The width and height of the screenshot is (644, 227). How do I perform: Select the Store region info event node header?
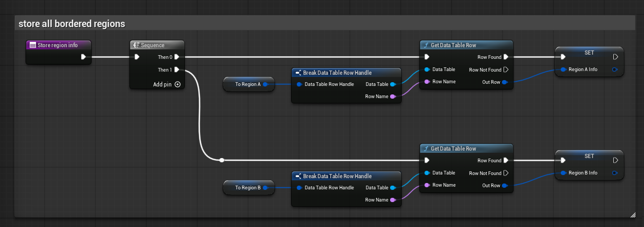pos(58,45)
